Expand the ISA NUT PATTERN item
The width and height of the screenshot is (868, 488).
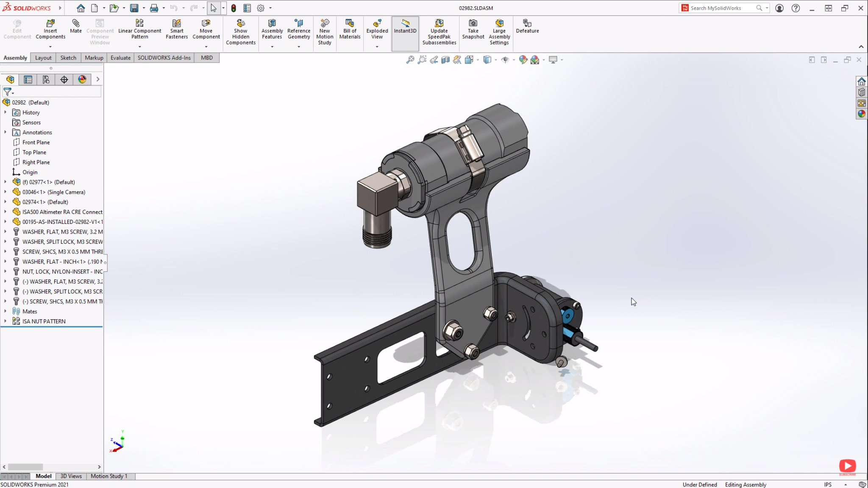6,321
